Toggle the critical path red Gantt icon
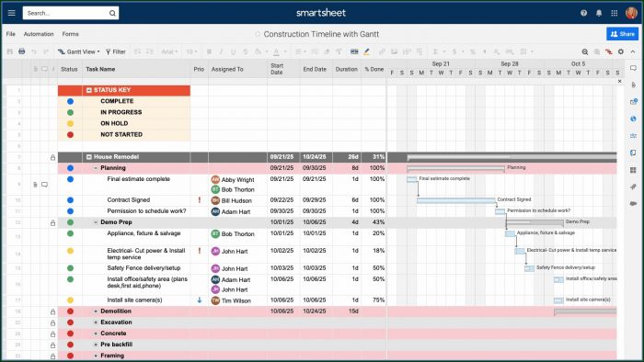The width and height of the screenshot is (644, 362). coord(609,51)
